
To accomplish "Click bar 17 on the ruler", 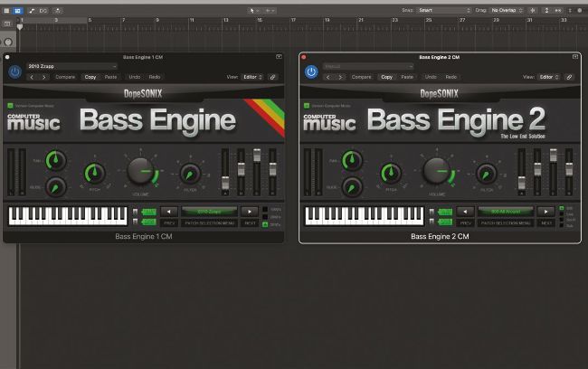I will tap(293, 20).
